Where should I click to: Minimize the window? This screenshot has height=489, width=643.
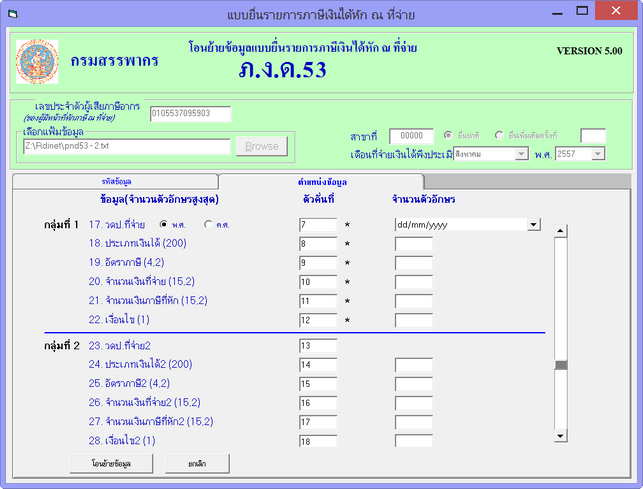coord(557,12)
